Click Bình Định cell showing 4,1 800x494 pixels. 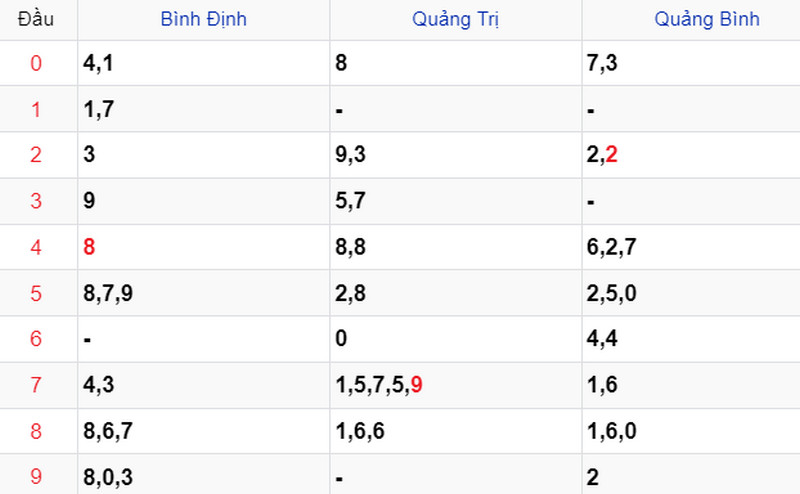coord(98,64)
